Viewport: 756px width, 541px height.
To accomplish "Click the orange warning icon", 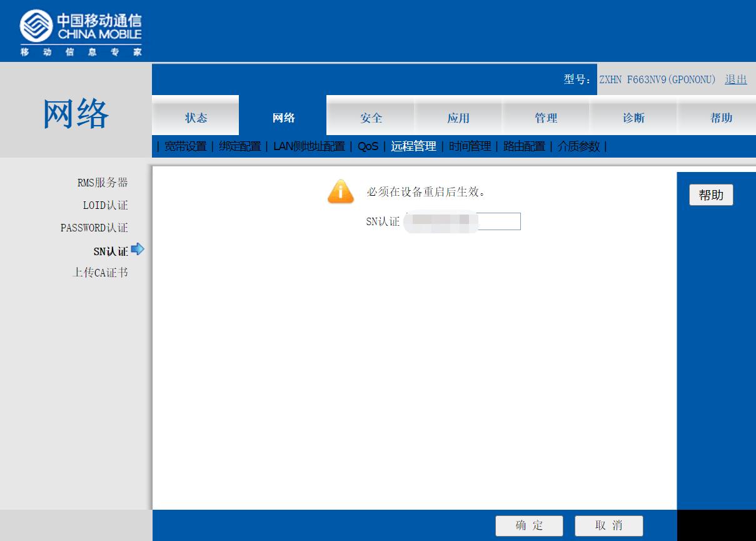I will [x=340, y=192].
